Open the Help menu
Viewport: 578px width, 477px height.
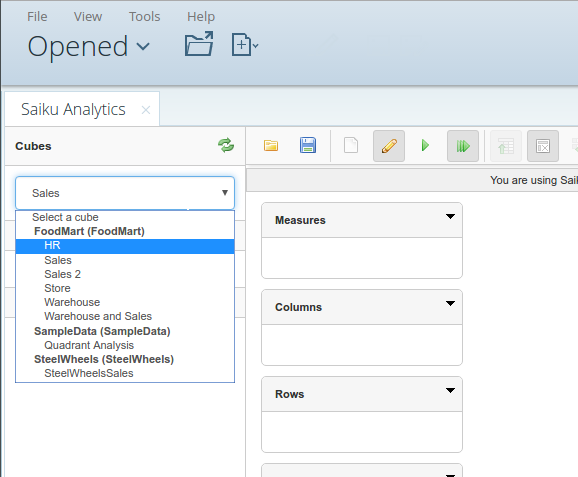point(201,17)
